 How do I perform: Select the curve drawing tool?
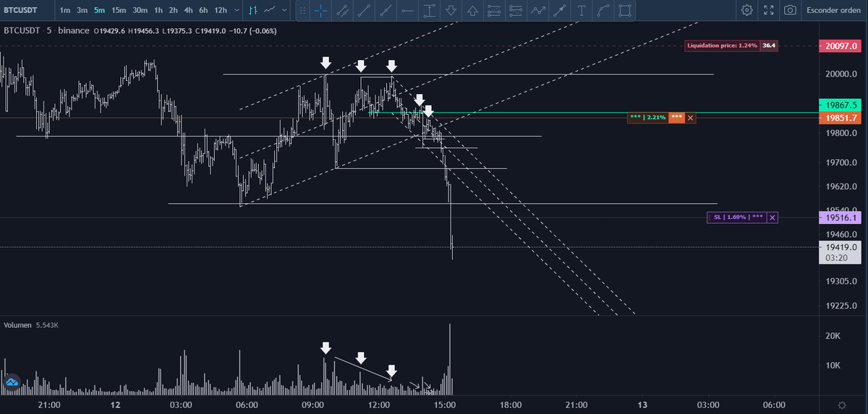(603, 10)
